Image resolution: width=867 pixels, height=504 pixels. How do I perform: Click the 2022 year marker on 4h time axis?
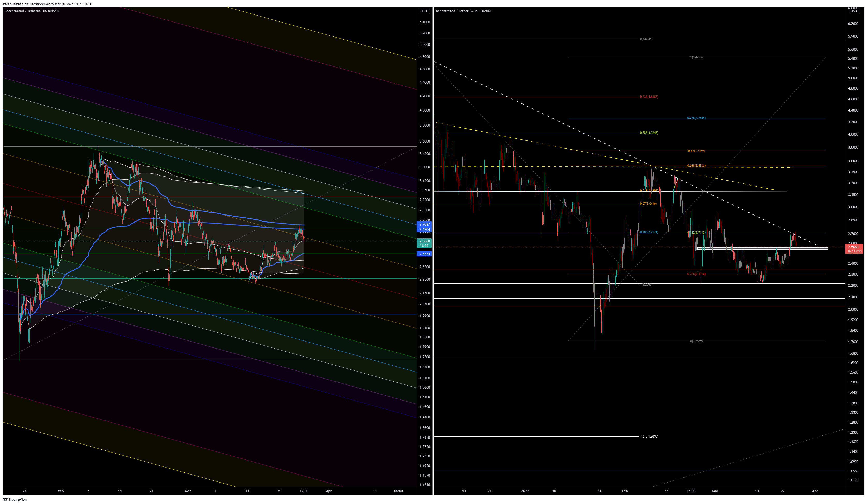[x=525, y=491]
